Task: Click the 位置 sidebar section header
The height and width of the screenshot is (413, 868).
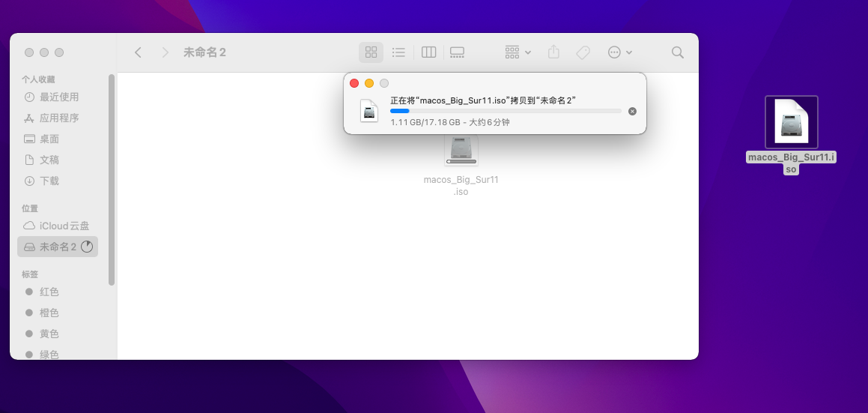Action: (x=30, y=208)
